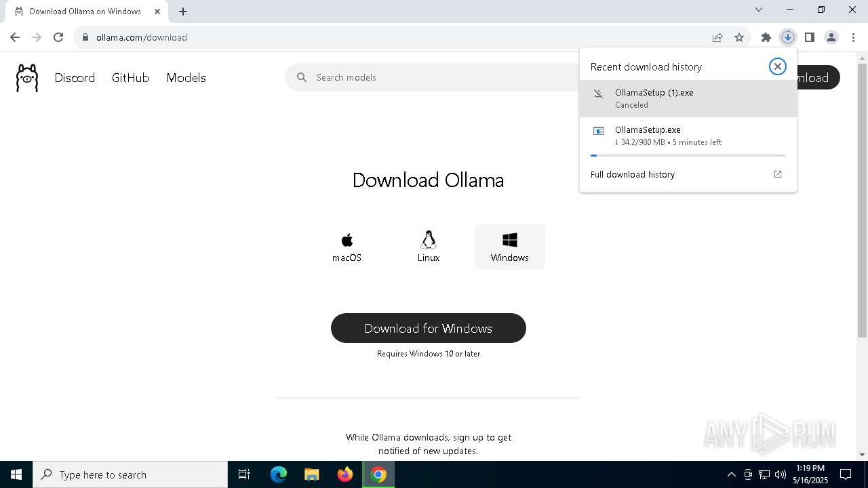Select the Windows download option
The image size is (868, 488).
510,247
